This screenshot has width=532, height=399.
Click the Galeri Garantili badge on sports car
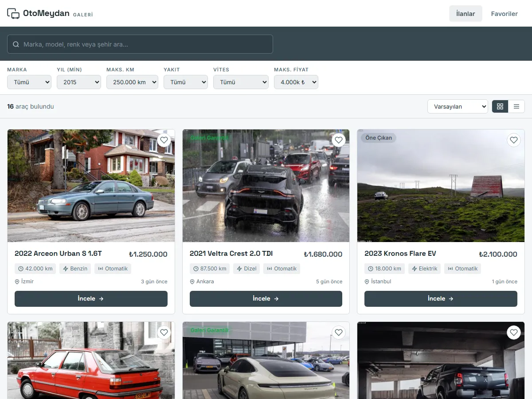[209, 330]
